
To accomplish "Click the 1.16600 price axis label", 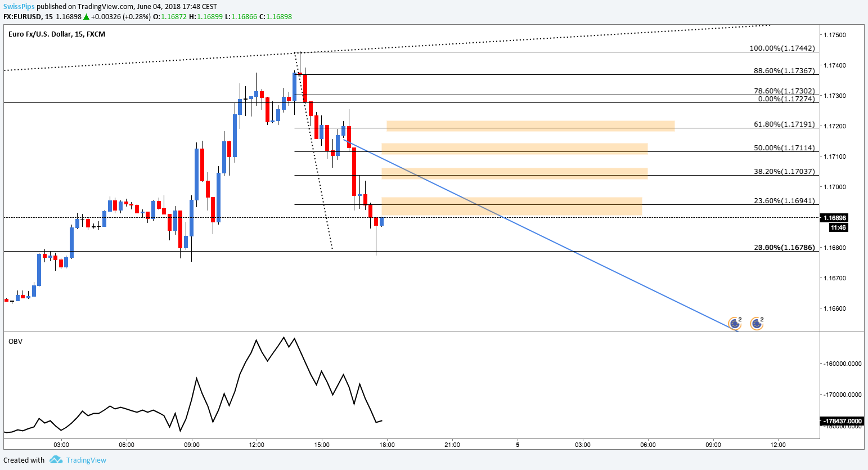I will [x=834, y=308].
